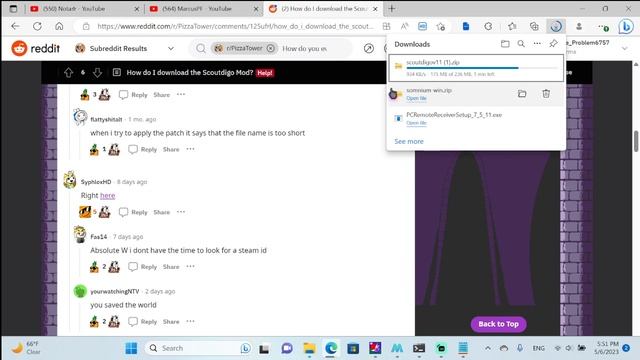Open more options on flattyshitalt's comment

tap(190, 149)
